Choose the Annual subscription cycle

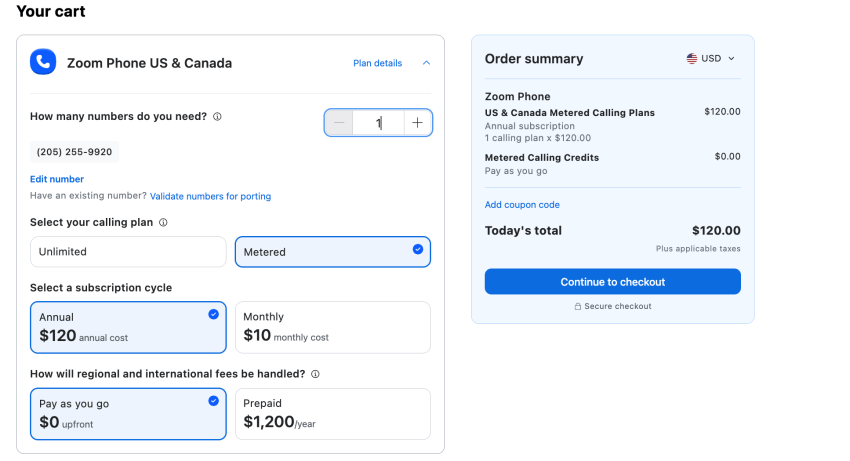click(x=128, y=327)
